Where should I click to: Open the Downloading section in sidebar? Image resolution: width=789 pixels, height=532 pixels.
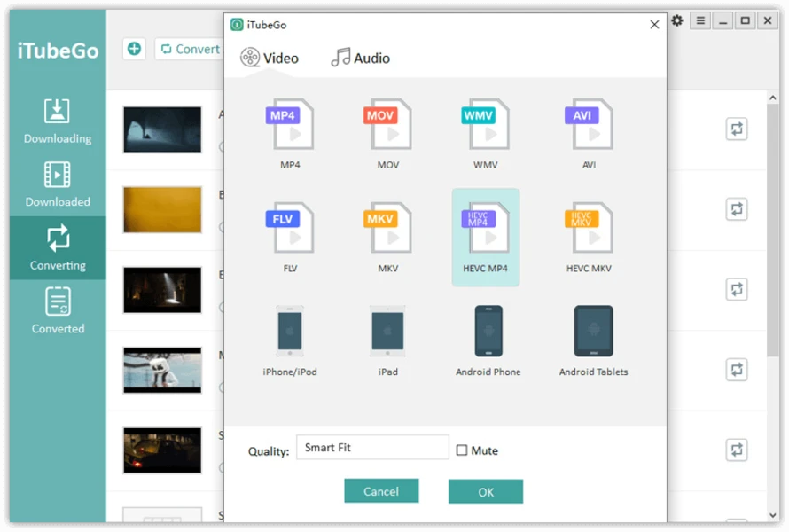pyautogui.click(x=58, y=121)
